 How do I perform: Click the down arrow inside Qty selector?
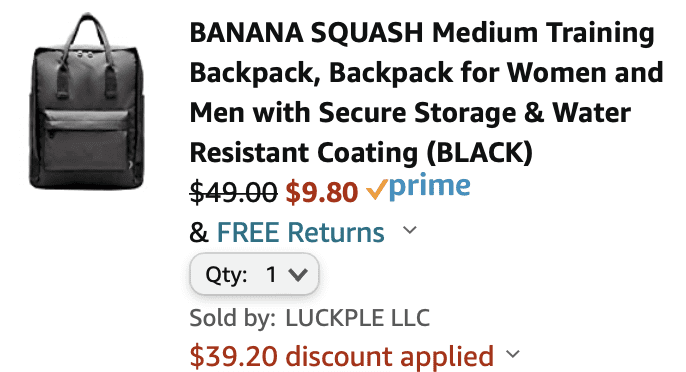[x=298, y=275]
